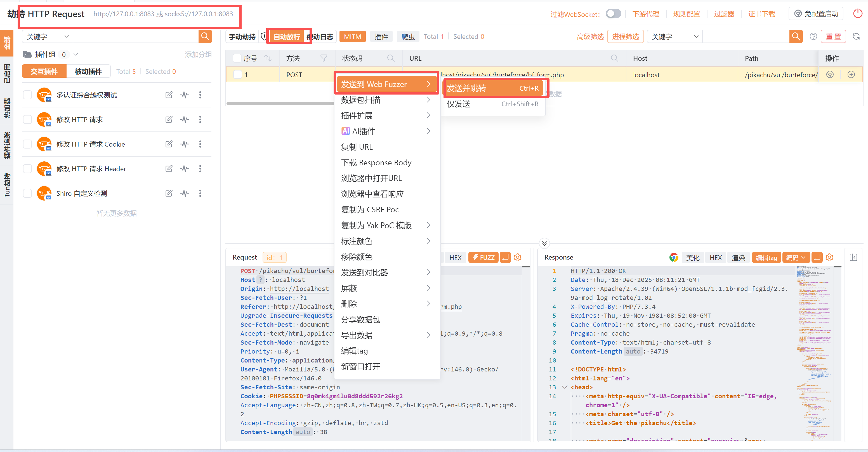Viewport: 868px width, 452px height.
Task: Toggle the 过滤WebSocket switch
Action: tap(613, 14)
